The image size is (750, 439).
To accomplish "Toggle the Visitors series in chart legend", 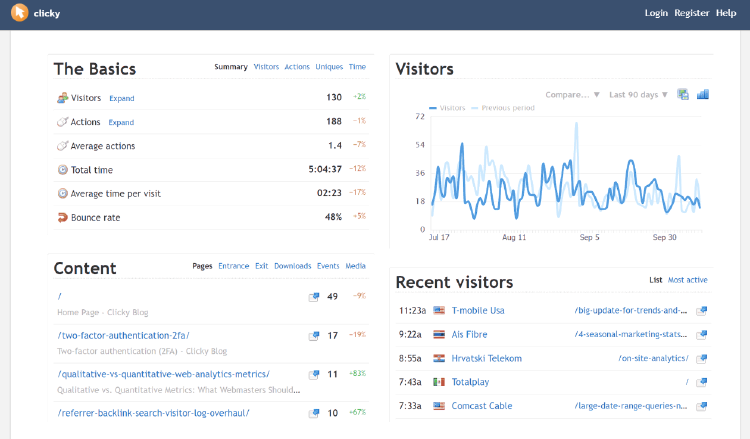I will pyautogui.click(x=448, y=107).
